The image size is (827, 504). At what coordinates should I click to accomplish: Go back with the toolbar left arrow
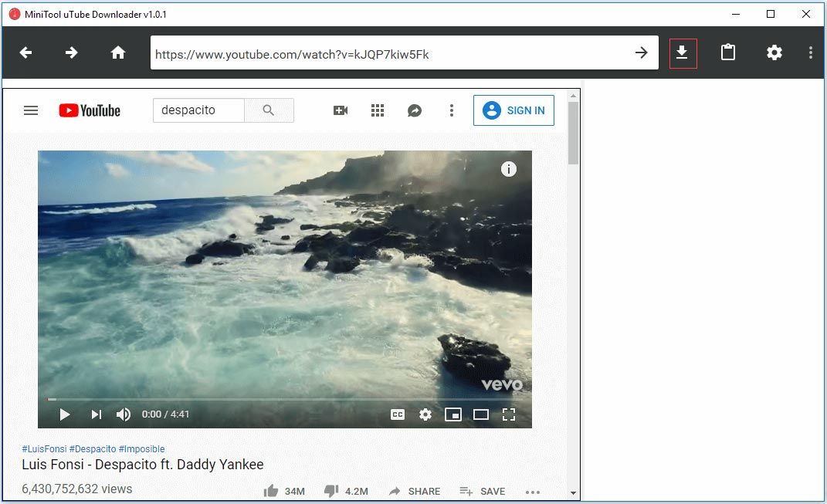25,52
